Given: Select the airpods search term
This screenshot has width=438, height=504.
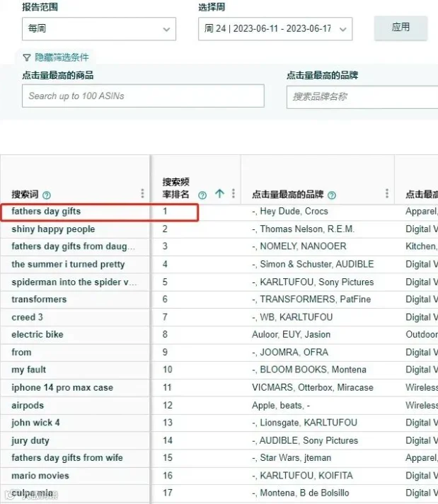Looking at the screenshot, I should [28, 406].
